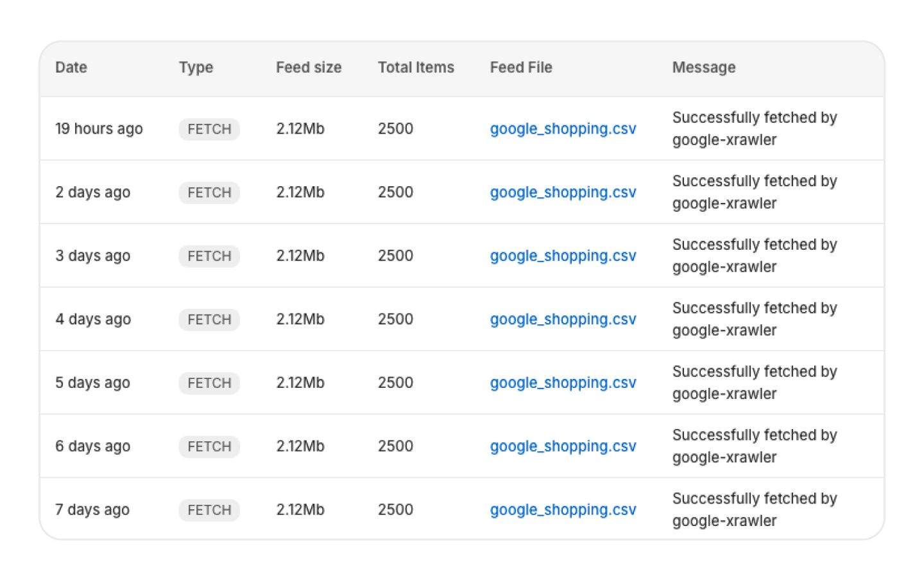Viewport: 924px width, 578px height.
Task: Open google_shopping.csv link from 4 days ago
Action: [563, 319]
